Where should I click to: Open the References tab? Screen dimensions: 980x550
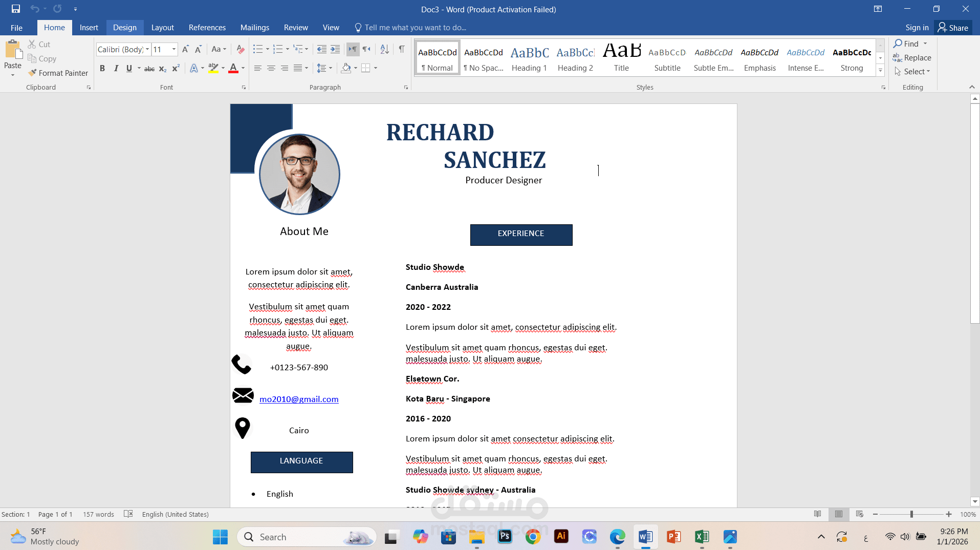point(207,27)
